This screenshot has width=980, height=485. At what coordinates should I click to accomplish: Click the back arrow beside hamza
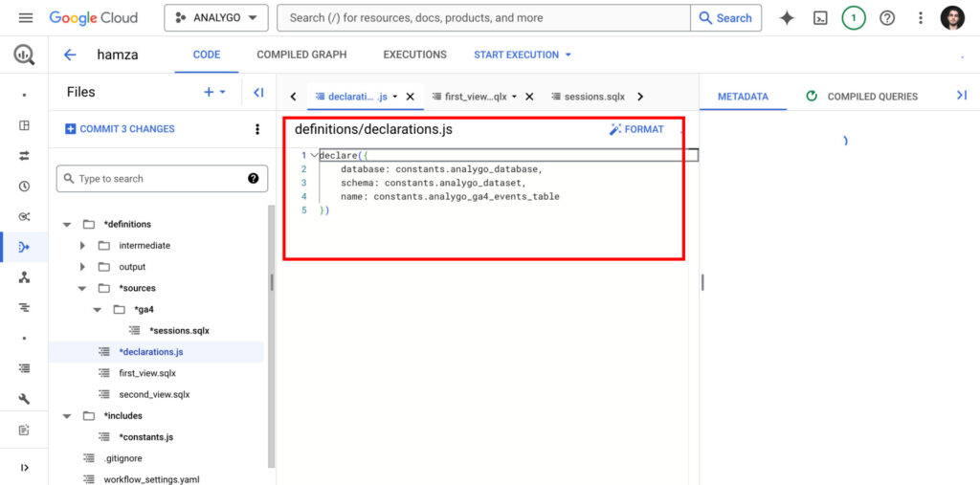point(70,55)
